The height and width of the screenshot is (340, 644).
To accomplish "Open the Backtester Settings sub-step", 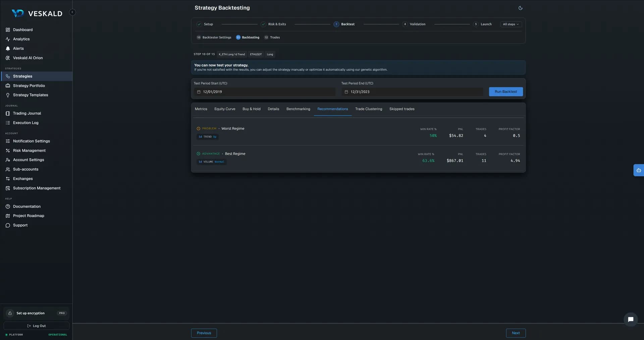I will 214,38.
